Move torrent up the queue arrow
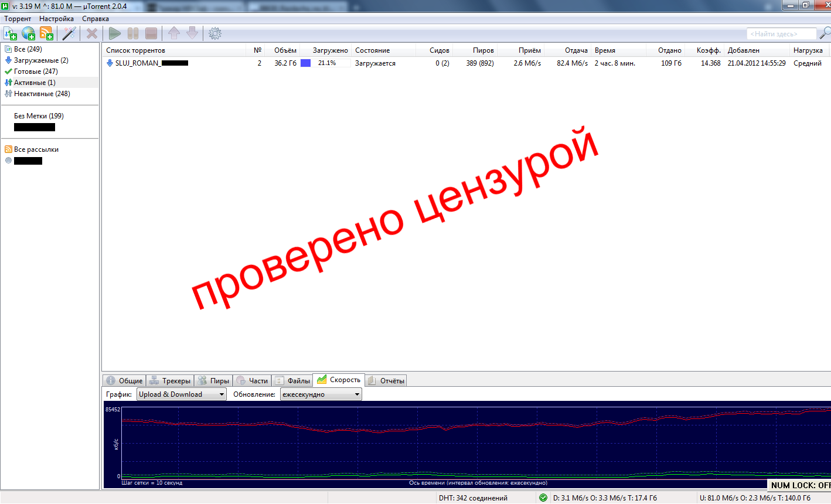The image size is (831, 504). pyautogui.click(x=174, y=33)
